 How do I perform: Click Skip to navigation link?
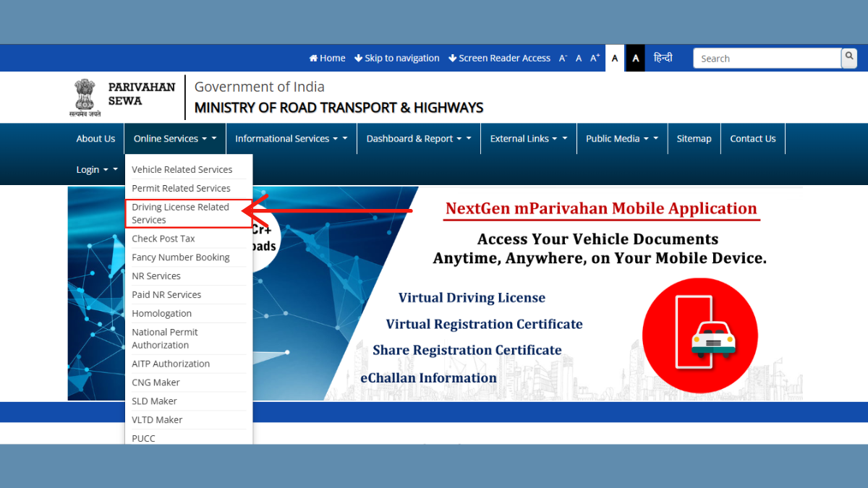pyautogui.click(x=396, y=58)
